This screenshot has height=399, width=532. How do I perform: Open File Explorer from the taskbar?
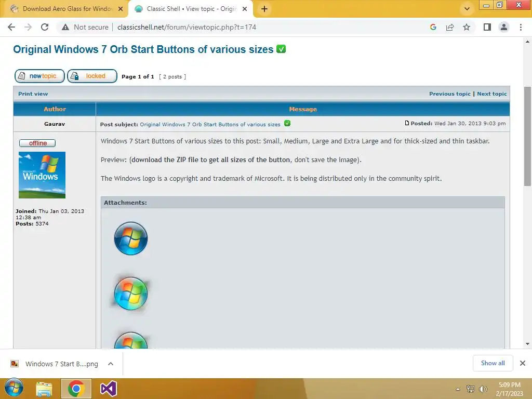pos(44,389)
